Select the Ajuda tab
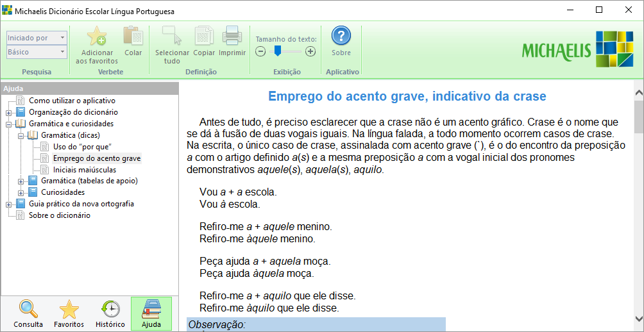The image size is (644, 332). tap(151, 314)
